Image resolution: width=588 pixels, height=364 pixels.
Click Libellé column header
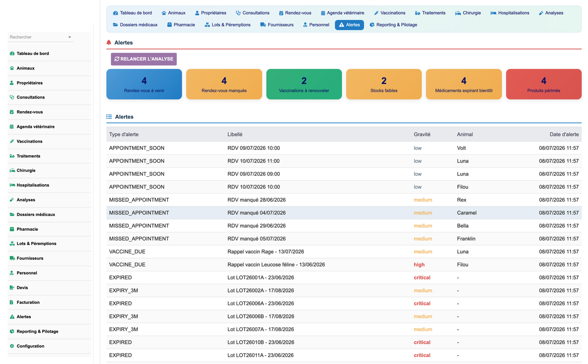click(x=235, y=134)
